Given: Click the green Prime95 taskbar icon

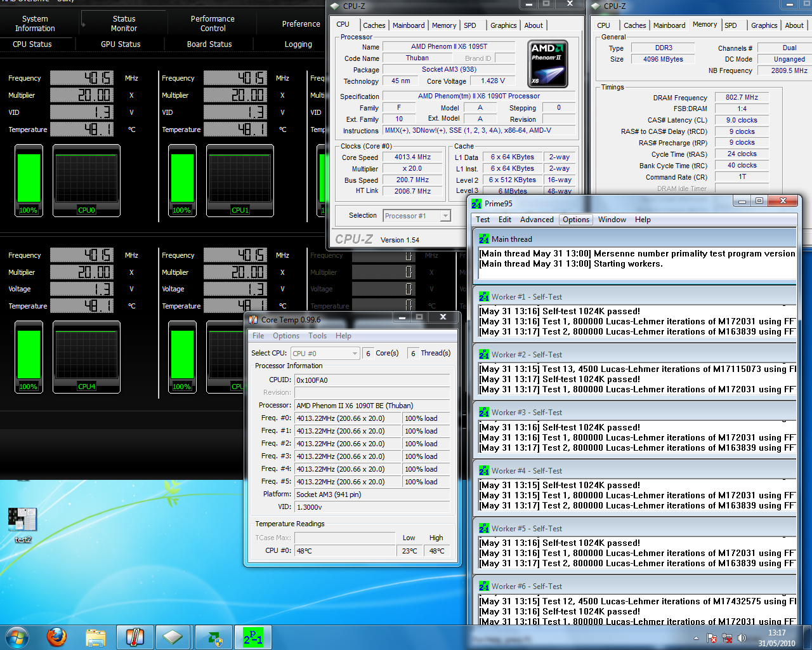Looking at the screenshot, I should (x=253, y=637).
